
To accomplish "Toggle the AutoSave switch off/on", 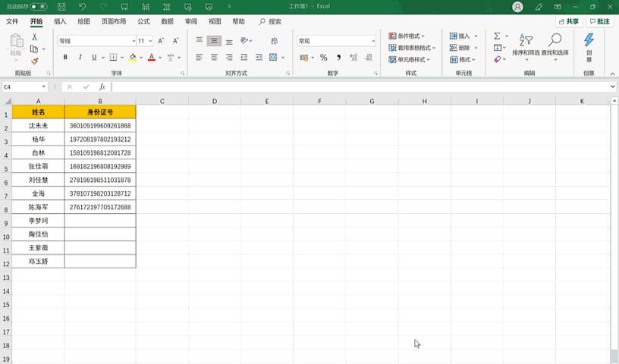I will click(39, 6).
